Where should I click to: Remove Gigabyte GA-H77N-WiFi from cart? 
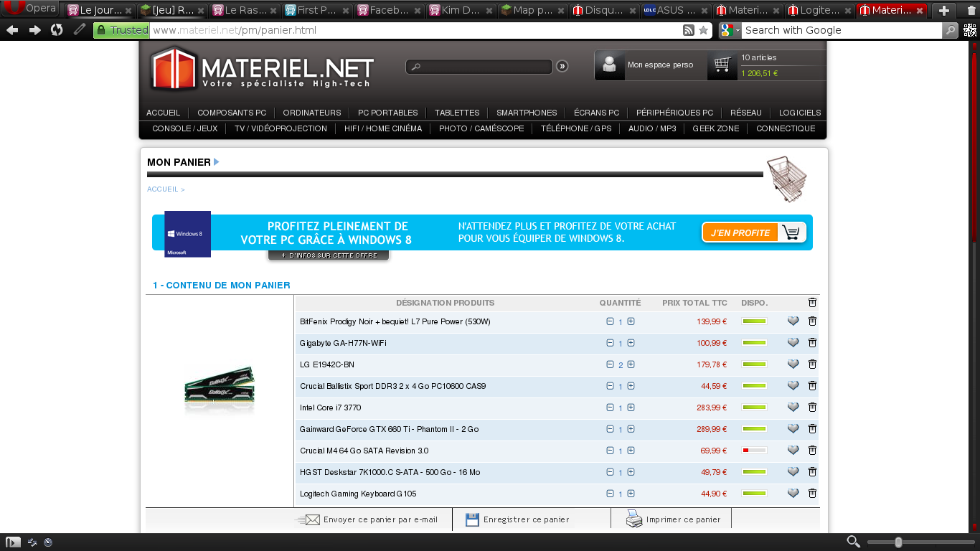[x=812, y=343]
